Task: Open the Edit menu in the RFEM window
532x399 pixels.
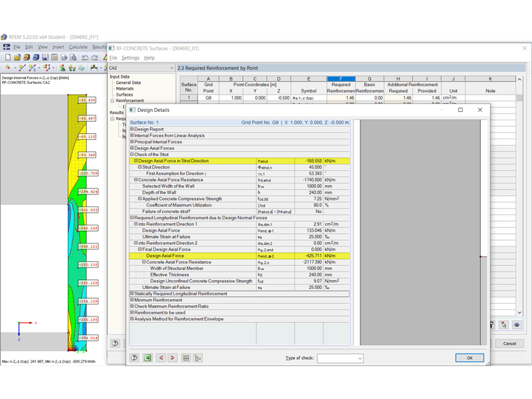Action: 29,47
